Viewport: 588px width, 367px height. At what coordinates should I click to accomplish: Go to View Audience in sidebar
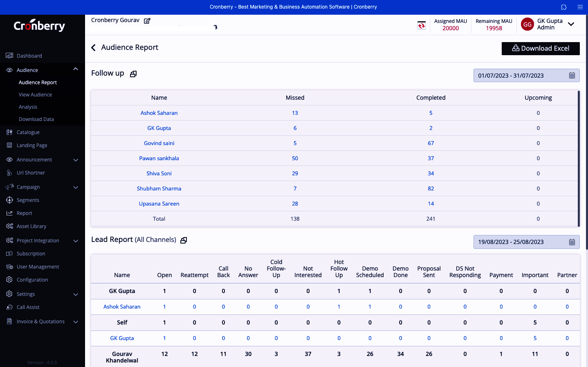pyautogui.click(x=35, y=95)
